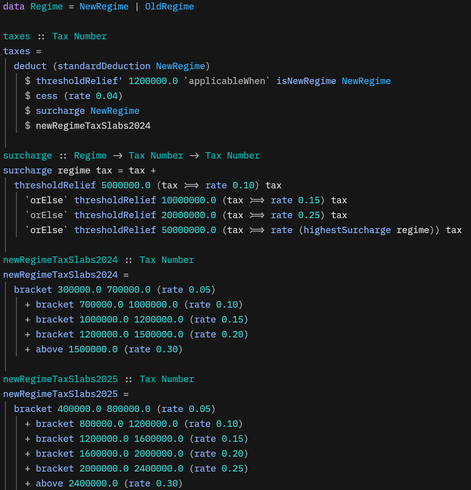
Task: Click '+ bracket 700000.0 1000000.0' line
Action: pyautogui.click(x=134, y=305)
